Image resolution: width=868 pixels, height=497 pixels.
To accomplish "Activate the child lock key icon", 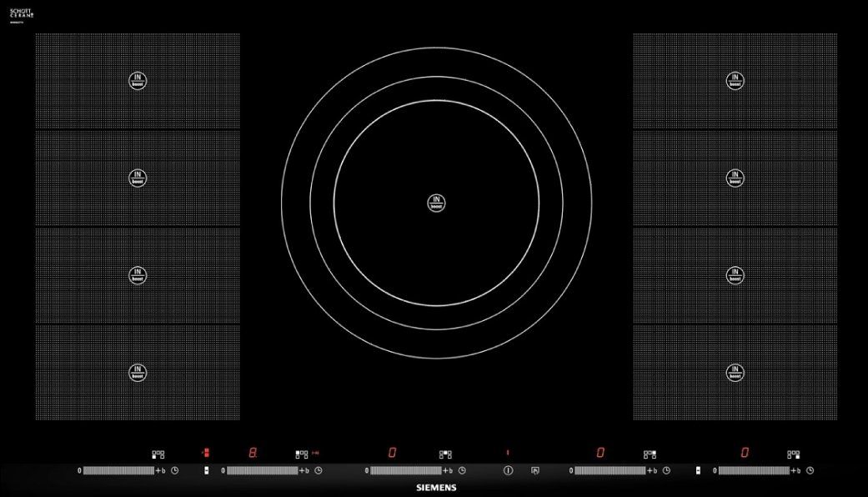I will pos(535,471).
